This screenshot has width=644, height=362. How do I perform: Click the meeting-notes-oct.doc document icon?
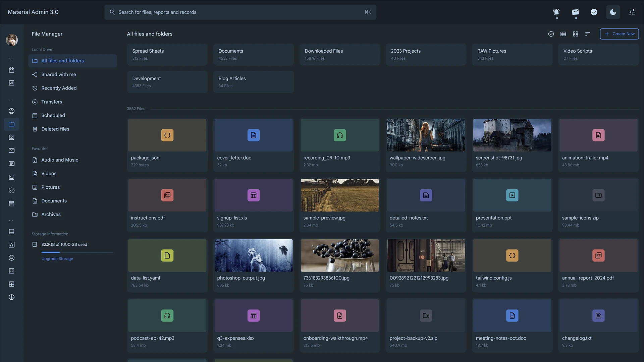tap(512, 315)
